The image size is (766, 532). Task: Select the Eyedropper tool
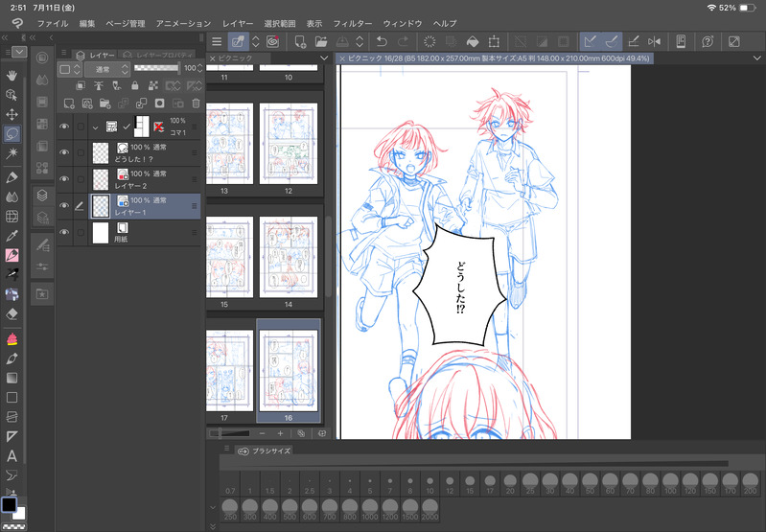coord(12,236)
